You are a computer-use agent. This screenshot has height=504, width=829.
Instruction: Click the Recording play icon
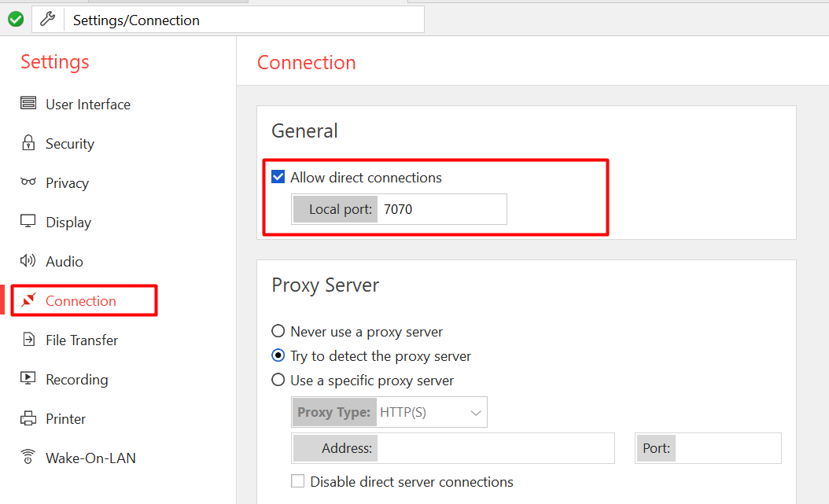point(28,378)
